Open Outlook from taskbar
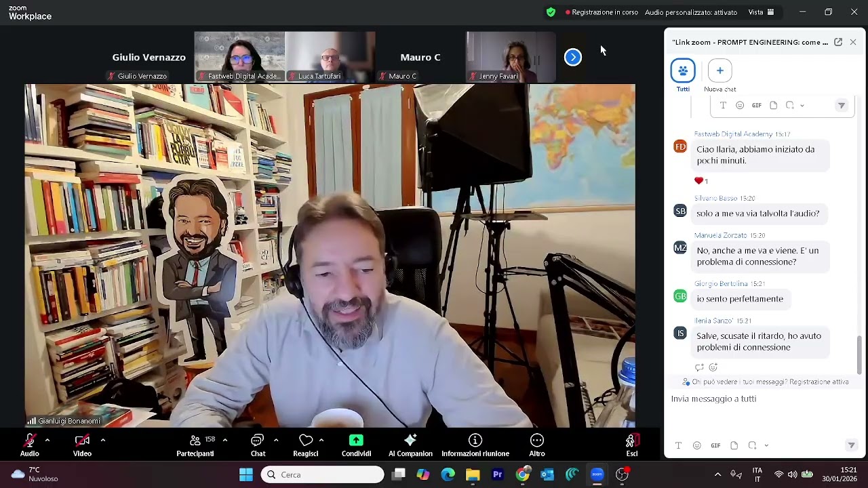This screenshot has width=868, height=488. tap(547, 474)
